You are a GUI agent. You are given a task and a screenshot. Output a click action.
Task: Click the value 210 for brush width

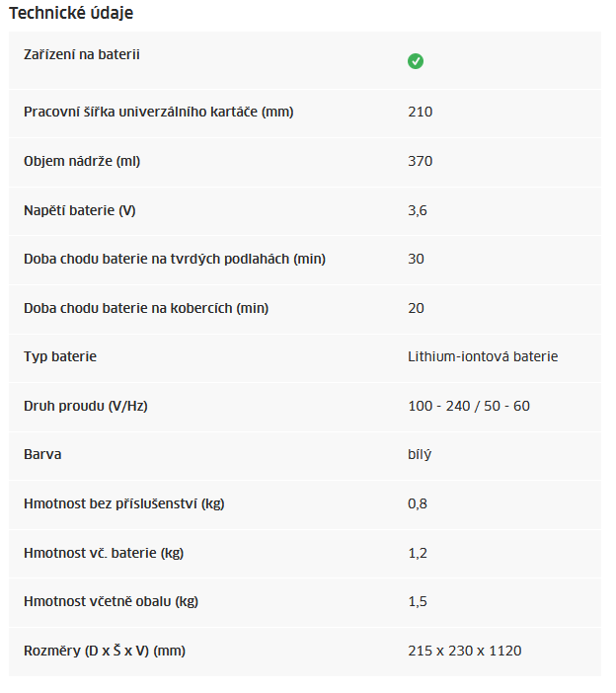click(x=420, y=112)
